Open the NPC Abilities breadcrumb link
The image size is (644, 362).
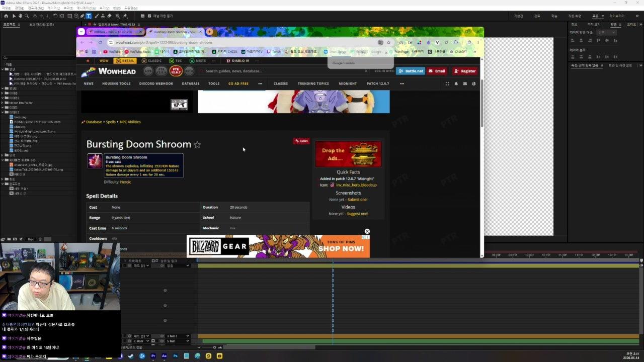pyautogui.click(x=130, y=122)
